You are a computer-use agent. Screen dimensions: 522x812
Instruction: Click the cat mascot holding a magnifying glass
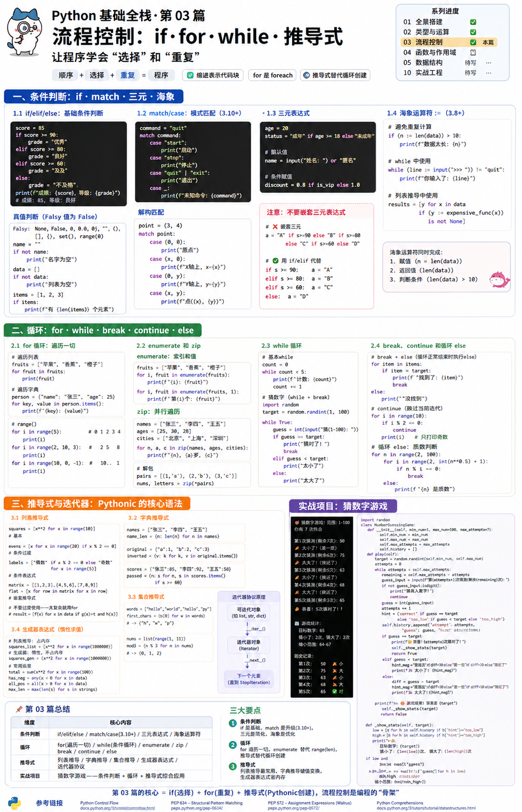tap(24, 33)
